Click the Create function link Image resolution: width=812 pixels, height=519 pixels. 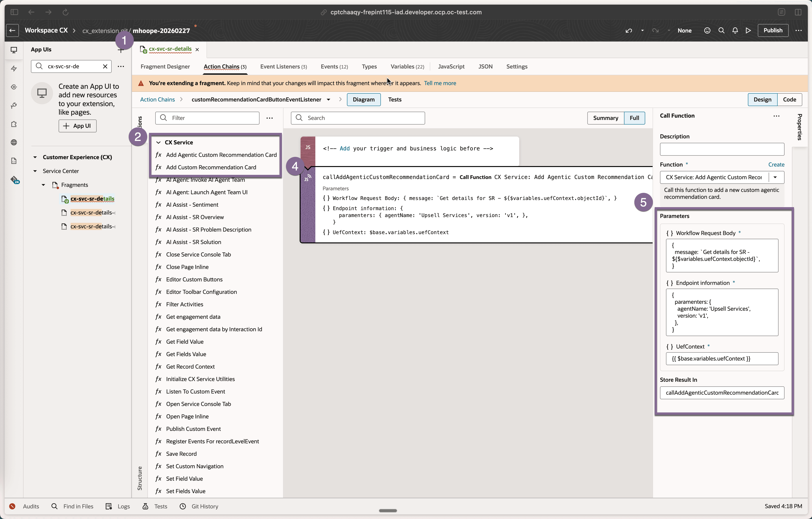[x=776, y=164]
